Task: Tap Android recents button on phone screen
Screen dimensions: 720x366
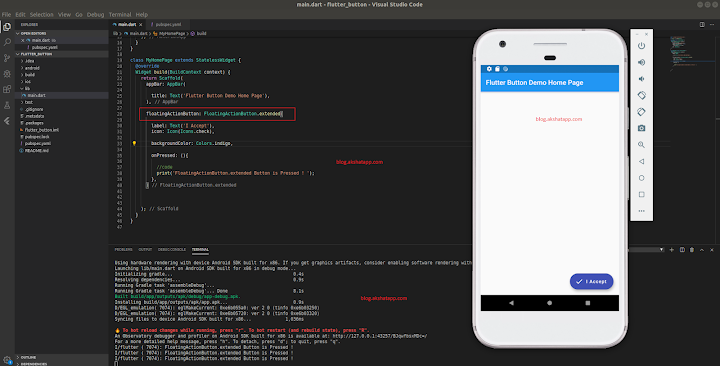Action: pos(588,303)
